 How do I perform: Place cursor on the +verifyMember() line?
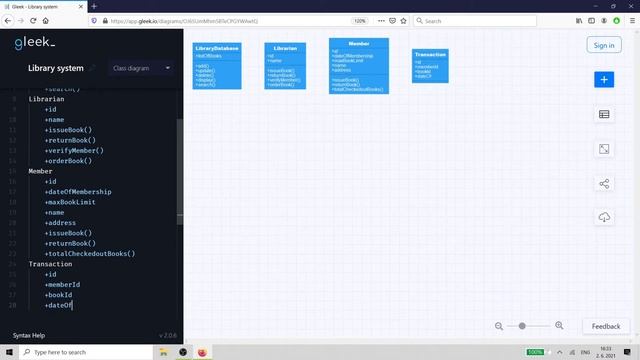tap(74, 151)
